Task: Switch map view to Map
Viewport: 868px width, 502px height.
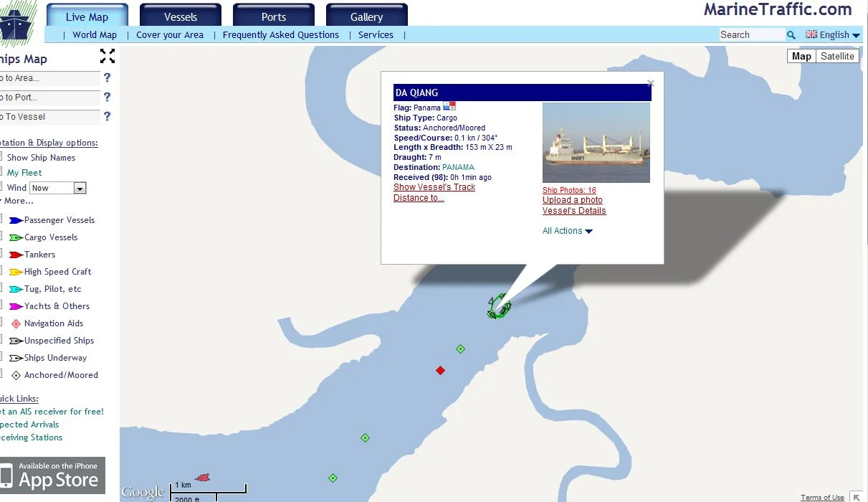Action: [801, 56]
